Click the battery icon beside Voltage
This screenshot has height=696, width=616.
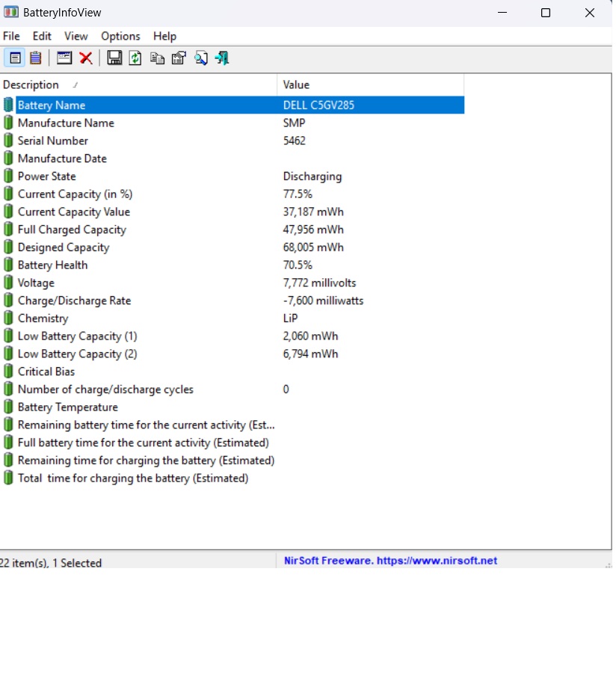(8, 283)
